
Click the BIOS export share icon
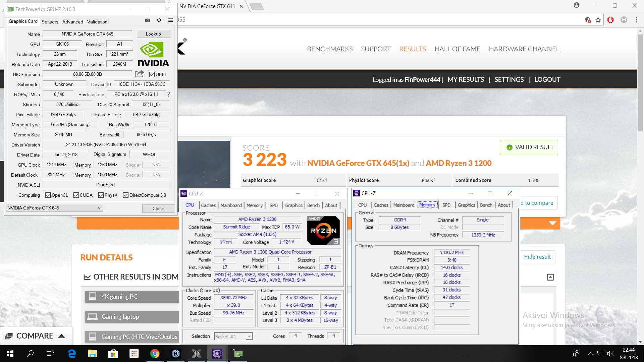coord(139,74)
